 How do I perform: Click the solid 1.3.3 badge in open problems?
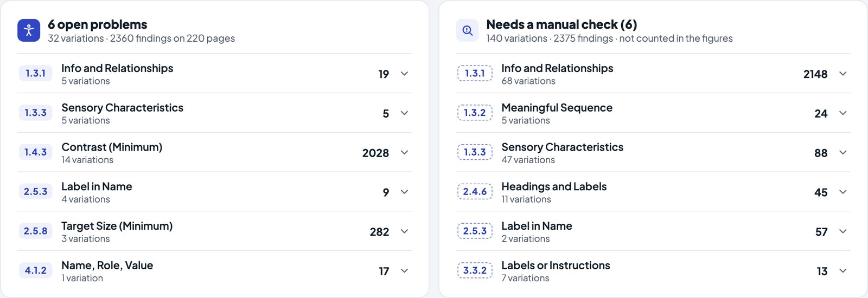pyautogui.click(x=35, y=113)
